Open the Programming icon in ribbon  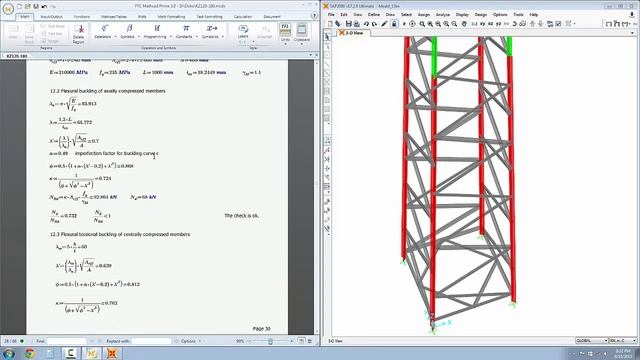(x=157, y=28)
